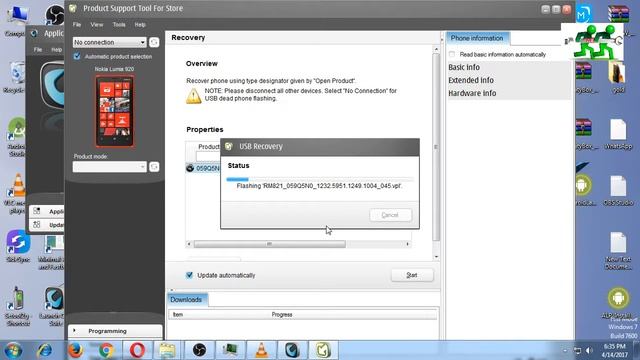The height and width of the screenshot is (360, 640).
Task: Click the Windows Start button
Action: tap(13, 351)
